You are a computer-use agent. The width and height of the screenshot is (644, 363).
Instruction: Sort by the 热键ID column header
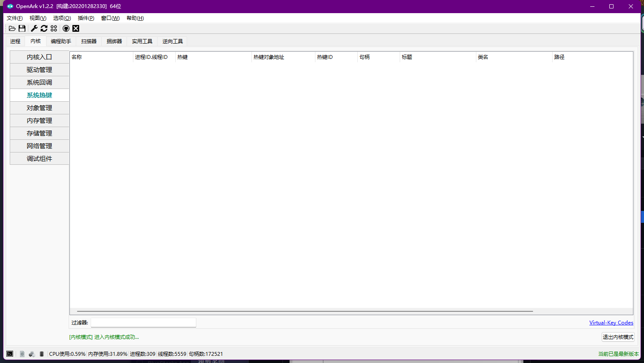[x=336, y=57]
